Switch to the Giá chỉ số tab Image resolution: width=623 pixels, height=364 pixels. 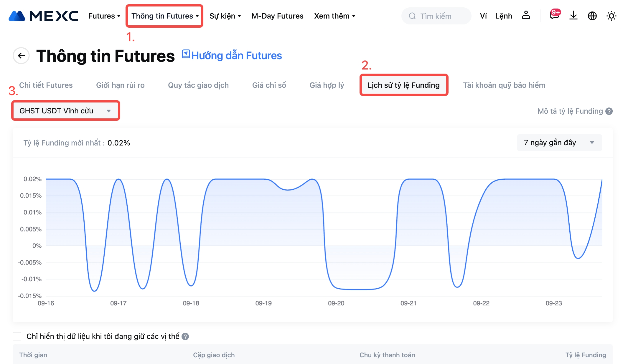coord(269,85)
